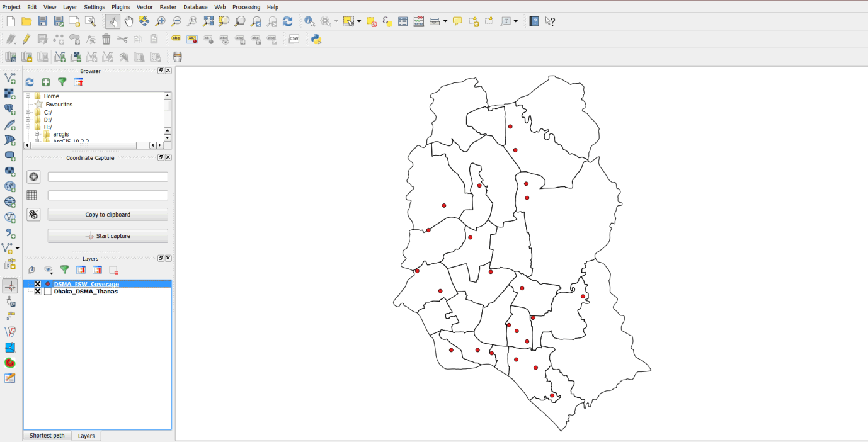Click the second coordinate field in Coordinate Capture
868x442 pixels.
point(108,196)
